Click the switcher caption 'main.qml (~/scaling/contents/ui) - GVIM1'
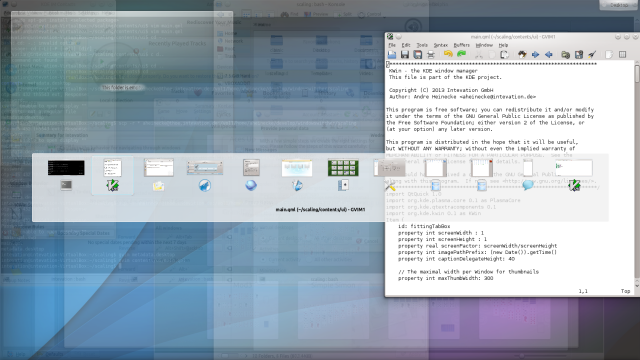This screenshot has height=360, width=640. pyautogui.click(x=320, y=209)
